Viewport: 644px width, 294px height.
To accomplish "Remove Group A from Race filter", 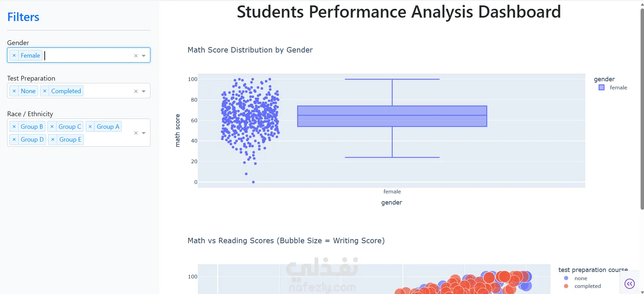I will tap(90, 127).
